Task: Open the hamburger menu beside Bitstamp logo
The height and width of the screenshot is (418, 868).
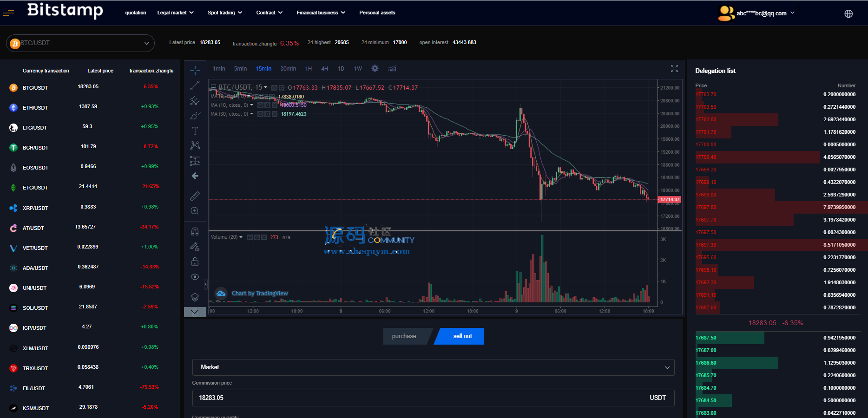Action: [x=9, y=13]
